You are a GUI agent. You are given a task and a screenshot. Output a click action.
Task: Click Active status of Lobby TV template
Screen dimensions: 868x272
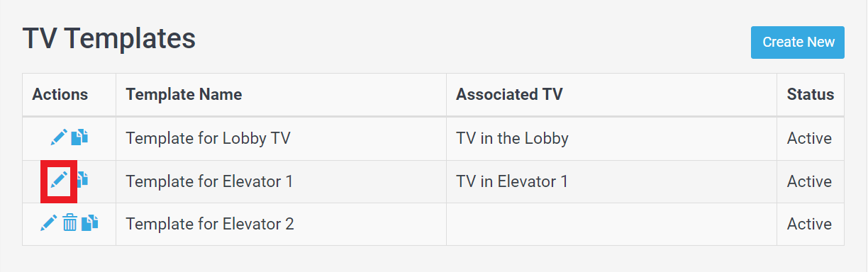809,138
